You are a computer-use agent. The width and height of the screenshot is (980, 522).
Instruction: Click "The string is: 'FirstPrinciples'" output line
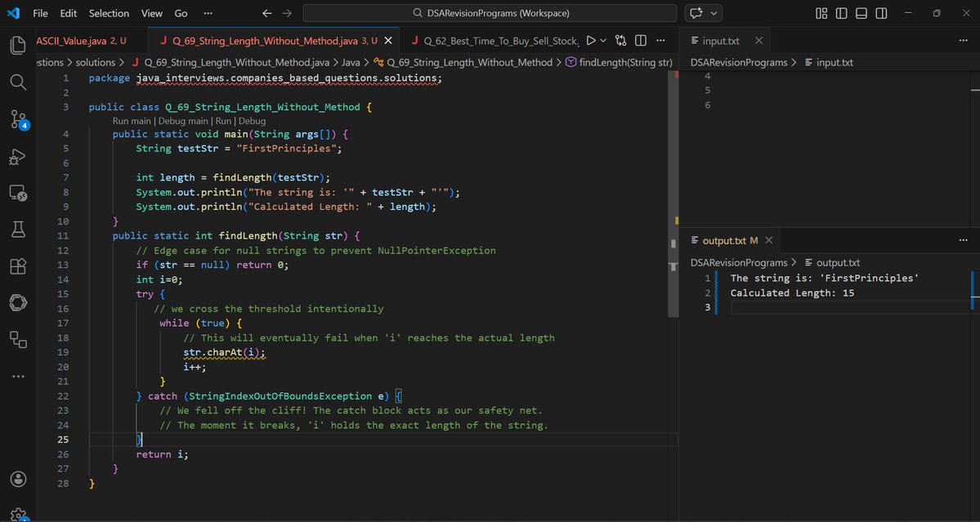(825, 279)
